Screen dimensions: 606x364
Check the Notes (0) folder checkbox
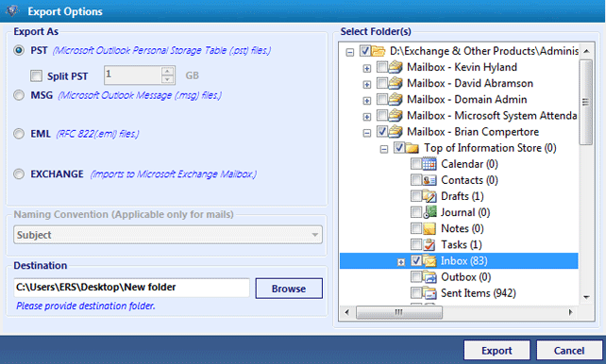tap(416, 229)
